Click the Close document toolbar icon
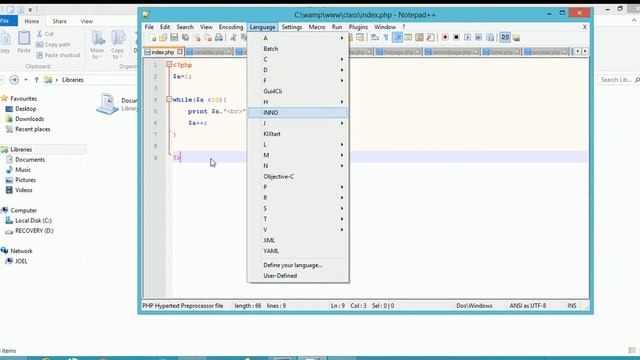 pos(197,38)
